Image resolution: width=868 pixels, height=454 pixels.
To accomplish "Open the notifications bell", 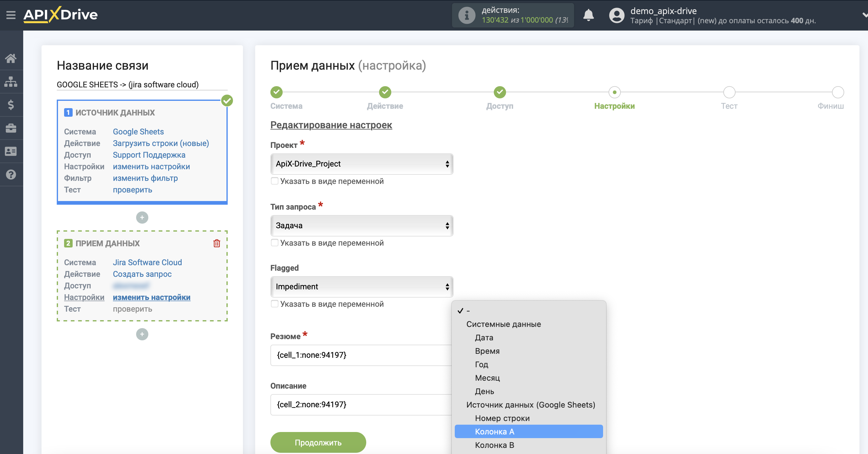I will pyautogui.click(x=588, y=15).
